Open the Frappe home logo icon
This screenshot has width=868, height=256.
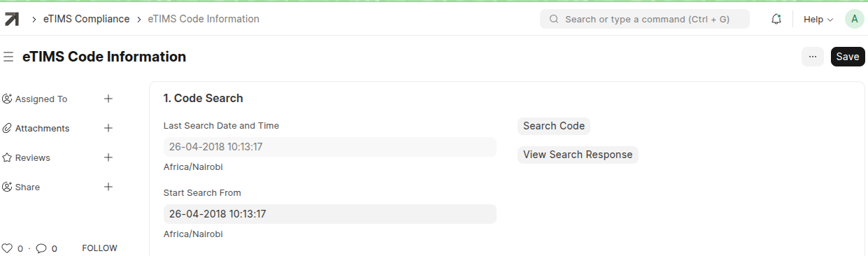tap(12, 19)
